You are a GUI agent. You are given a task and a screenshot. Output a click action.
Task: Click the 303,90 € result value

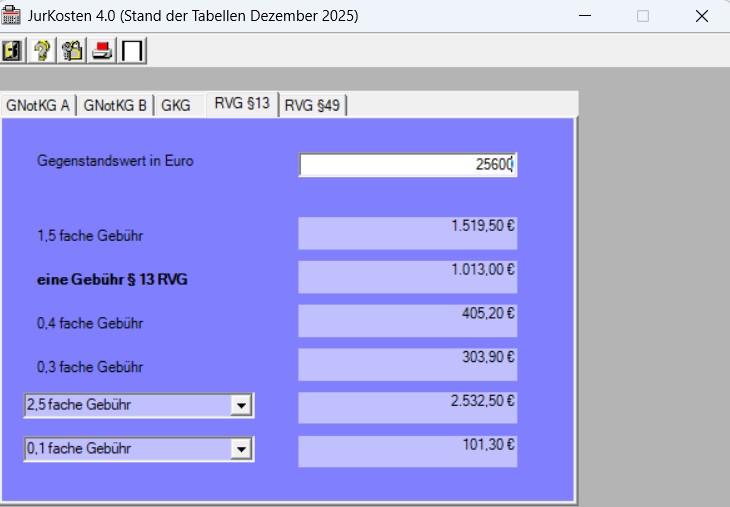point(488,357)
